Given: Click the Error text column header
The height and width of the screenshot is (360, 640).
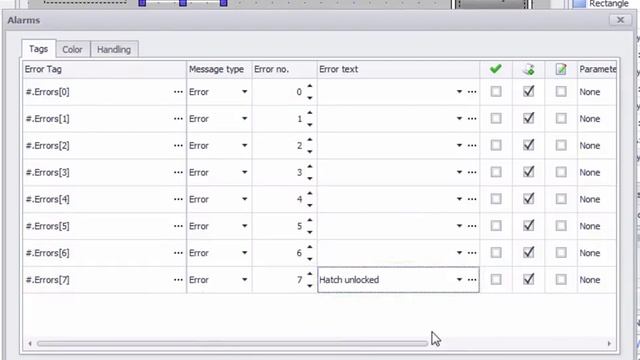Looking at the screenshot, I should coord(398,69).
